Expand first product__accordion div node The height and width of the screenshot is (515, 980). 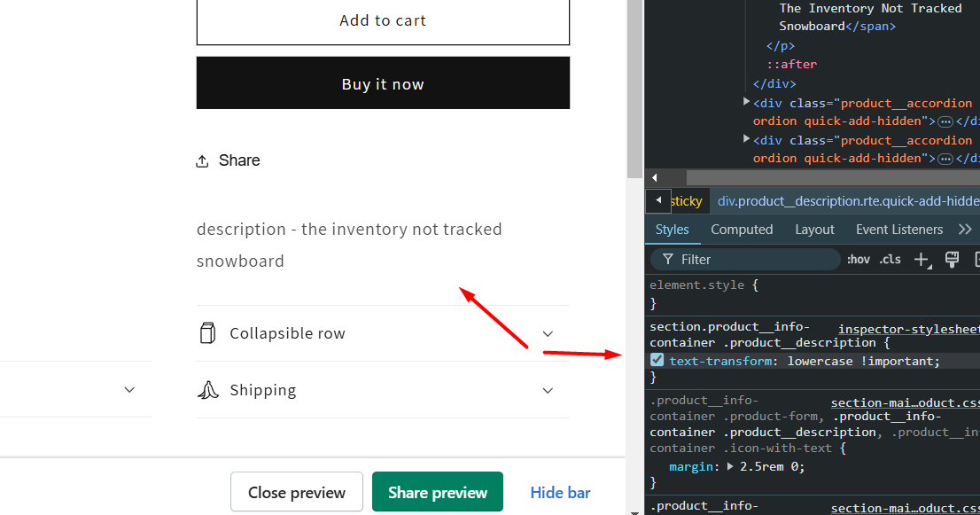click(745, 102)
